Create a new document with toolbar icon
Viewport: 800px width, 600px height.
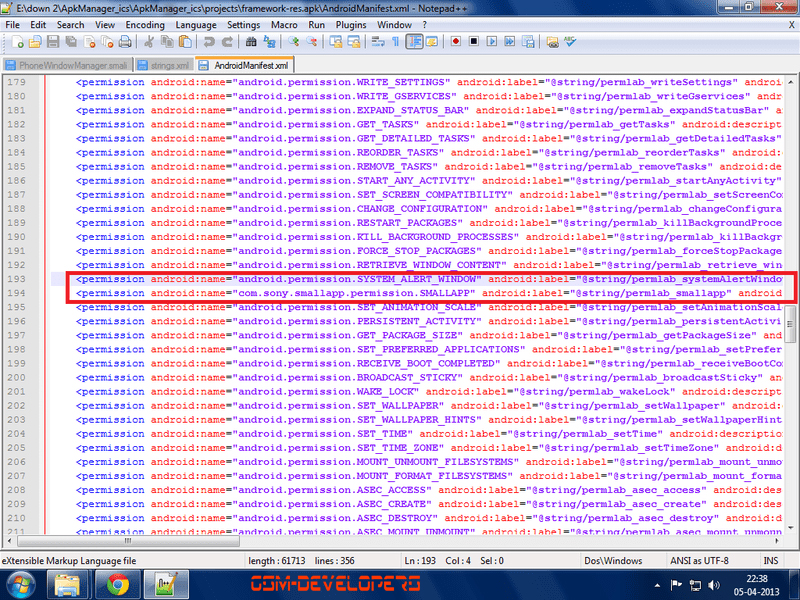tap(17, 42)
